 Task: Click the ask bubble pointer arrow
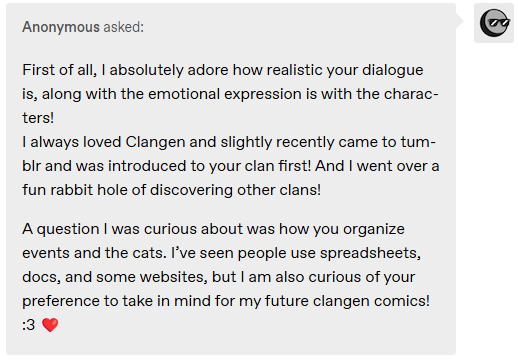tap(459, 21)
